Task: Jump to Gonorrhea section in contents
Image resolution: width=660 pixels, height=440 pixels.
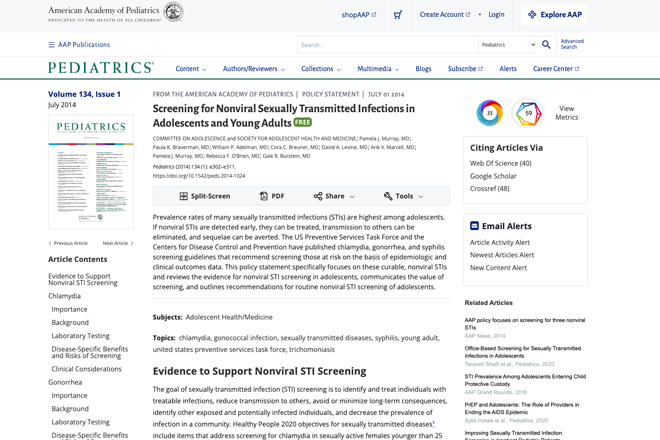Action: point(65,382)
